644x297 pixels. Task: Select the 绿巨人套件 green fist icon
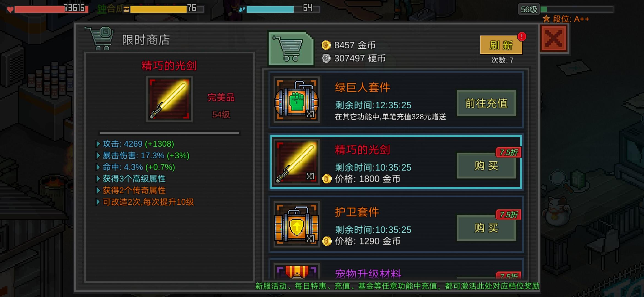297,100
